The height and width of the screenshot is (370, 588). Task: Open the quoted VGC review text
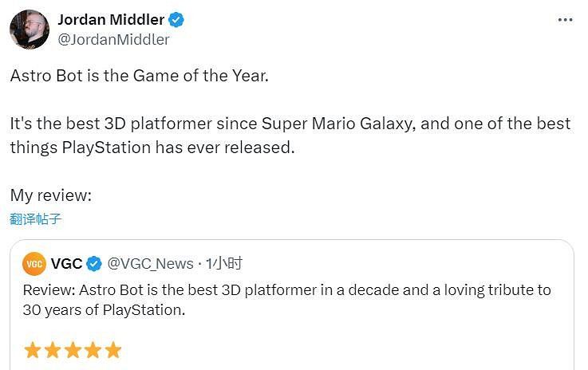(286, 300)
